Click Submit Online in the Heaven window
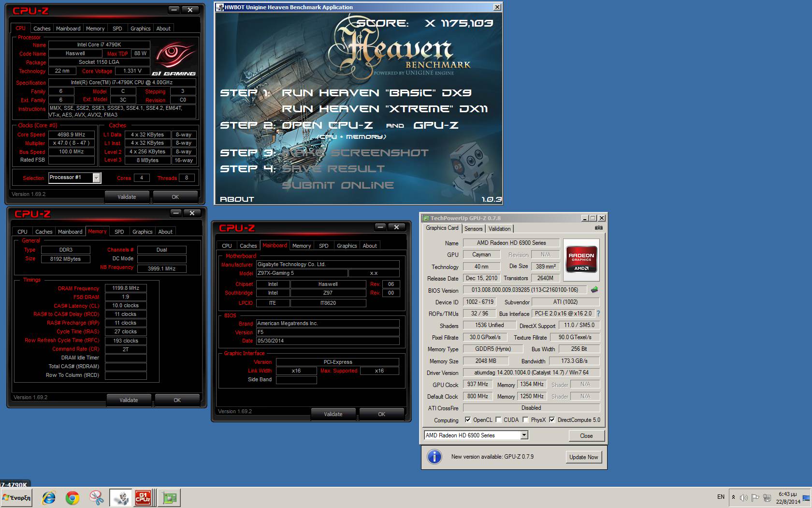 click(338, 185)
